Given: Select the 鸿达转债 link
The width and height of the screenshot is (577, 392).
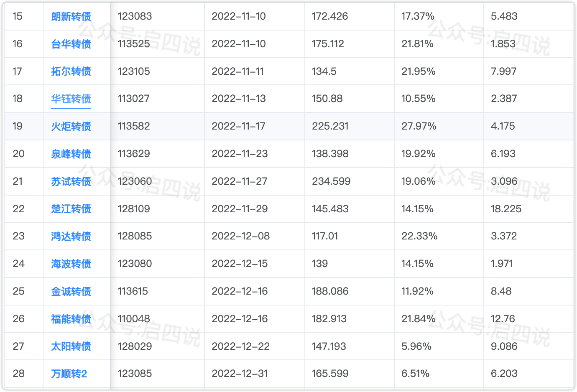Looking at the screenshot, I should pos(71,236).
